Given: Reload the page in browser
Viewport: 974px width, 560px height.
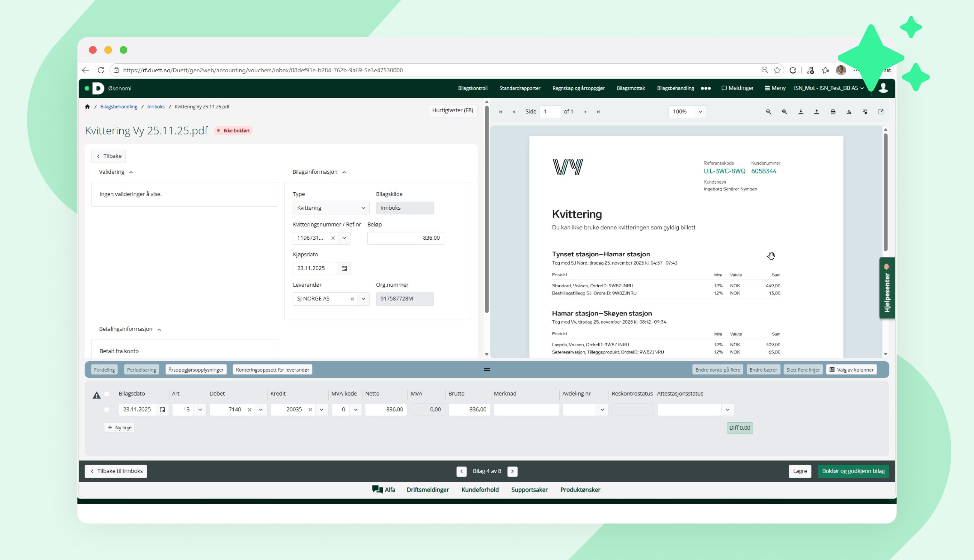Looking at the screenshot, I should click(101, 70).
